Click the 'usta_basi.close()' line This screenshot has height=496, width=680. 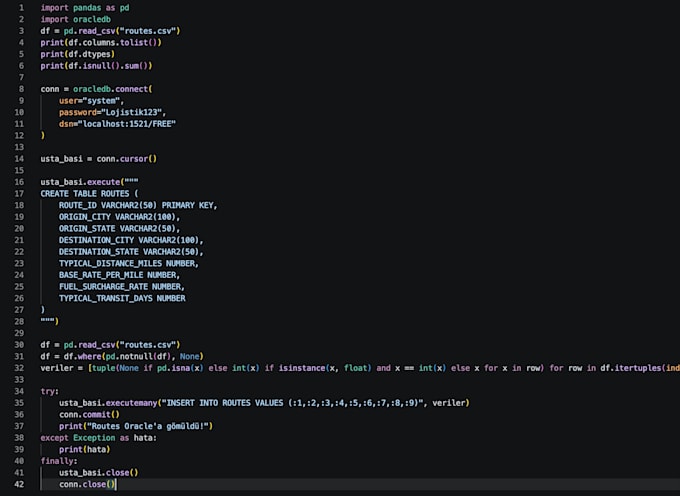point(98,473)
